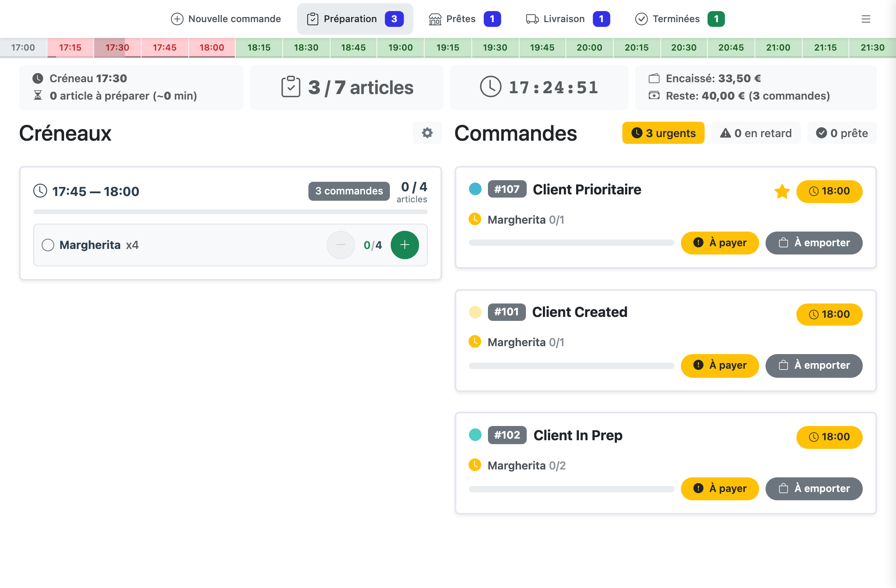Image resolution: width=896 pixels, height=588 pixels.
Task: Open the Client Created order name
Action: (x=580, y=312)
